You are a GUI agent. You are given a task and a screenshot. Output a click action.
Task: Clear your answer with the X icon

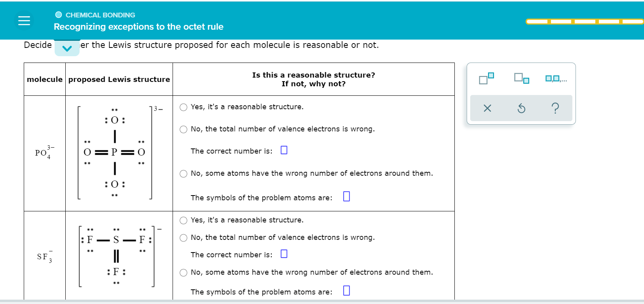pyautogui.click(x=487, y=108)
